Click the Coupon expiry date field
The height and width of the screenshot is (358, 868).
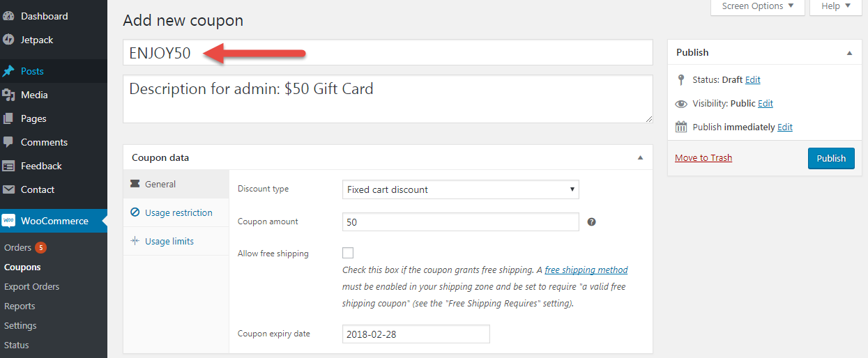point(416,334)
